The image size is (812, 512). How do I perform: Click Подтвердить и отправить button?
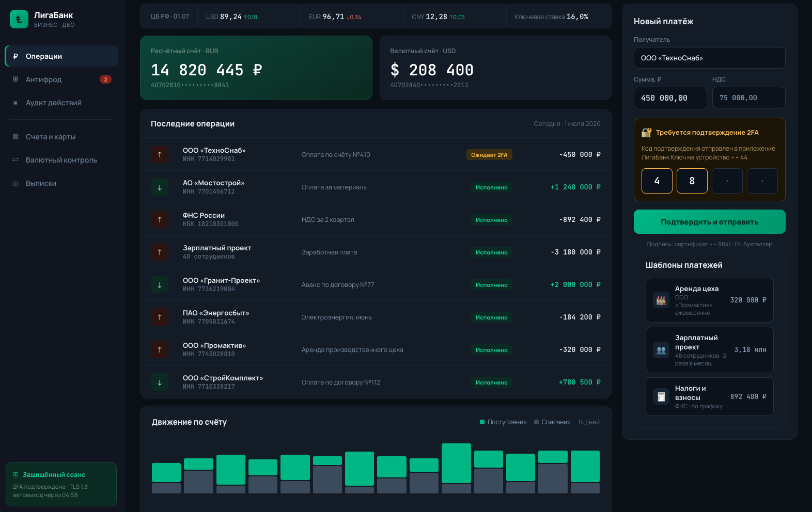click(x=709, y=222)
